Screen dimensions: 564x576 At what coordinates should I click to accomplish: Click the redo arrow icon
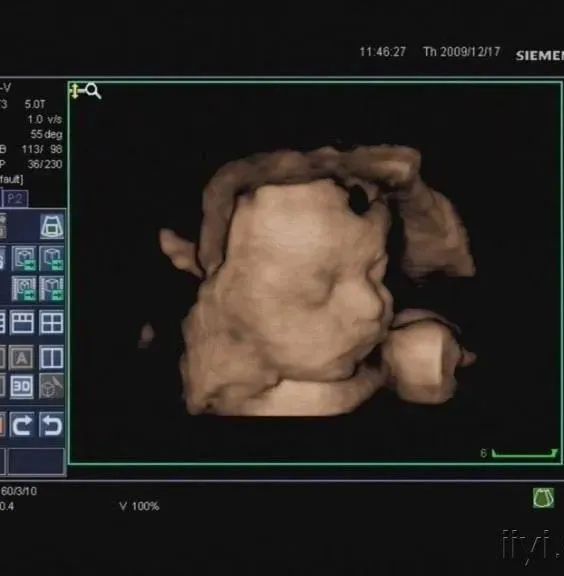coord(22,425)
